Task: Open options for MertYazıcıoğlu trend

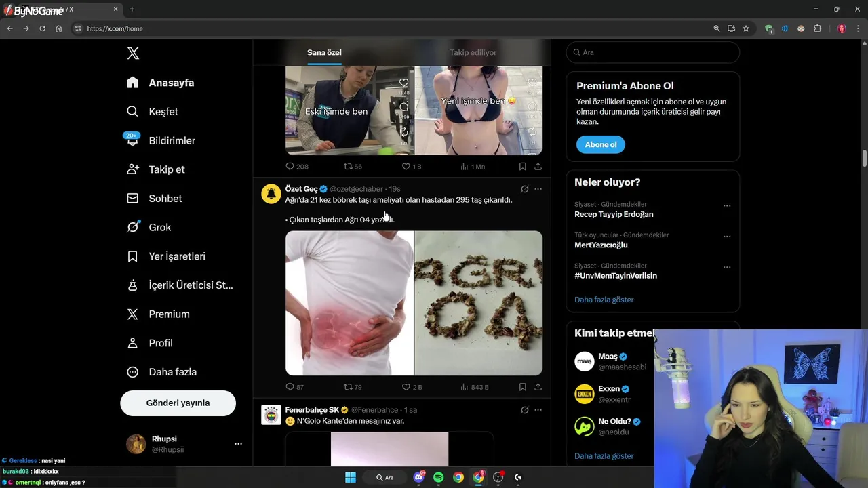Action: [x=727, y=237]
